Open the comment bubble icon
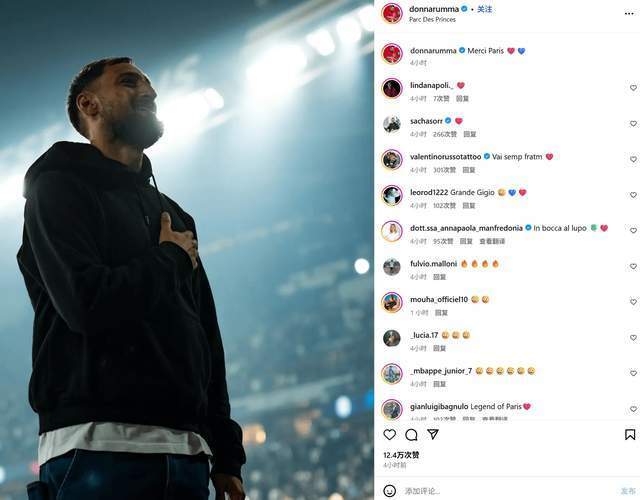The image size is (640, 500). (x=411, y=435)
